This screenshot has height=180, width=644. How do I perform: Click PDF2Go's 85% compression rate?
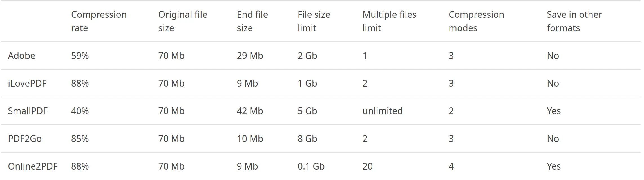pyautogui.click(x=80, y=139)
